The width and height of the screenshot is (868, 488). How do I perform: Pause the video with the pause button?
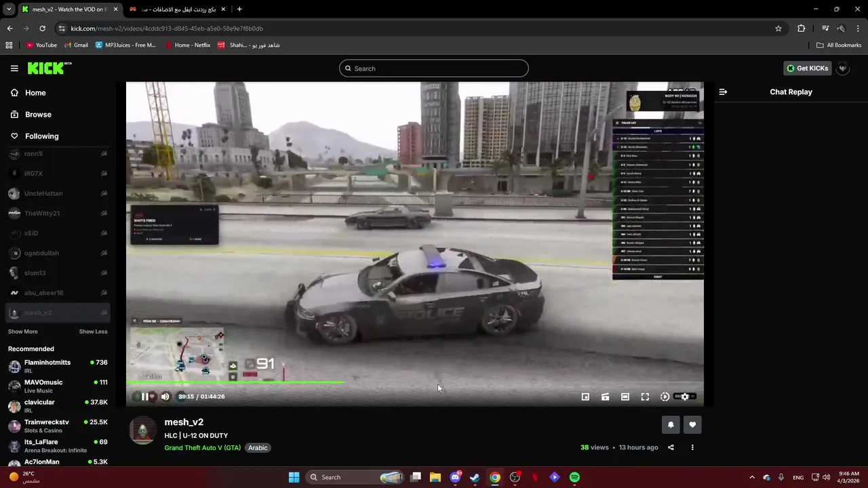[144, 396]
